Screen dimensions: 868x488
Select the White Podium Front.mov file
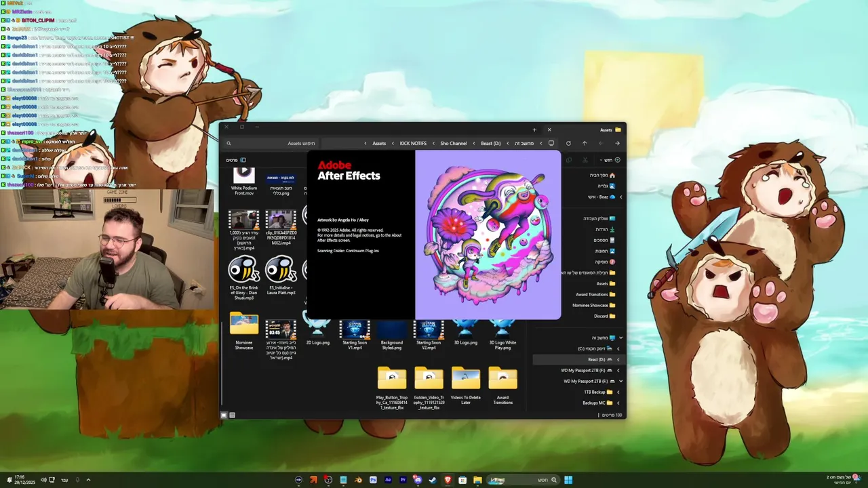[244, 182]
